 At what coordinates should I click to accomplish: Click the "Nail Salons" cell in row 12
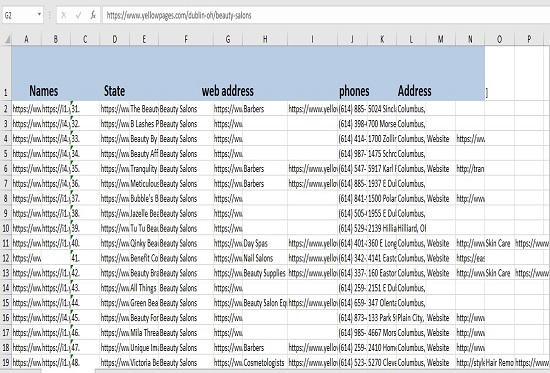265,258
